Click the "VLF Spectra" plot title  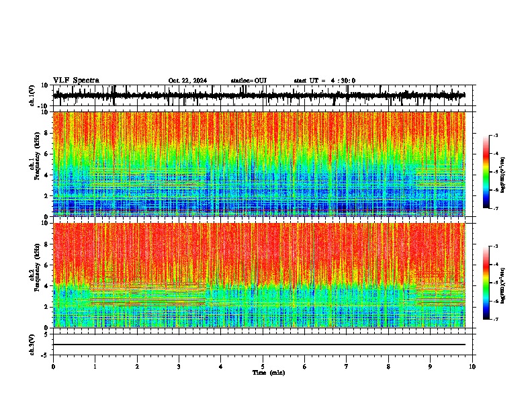click(x=77, y=81)
